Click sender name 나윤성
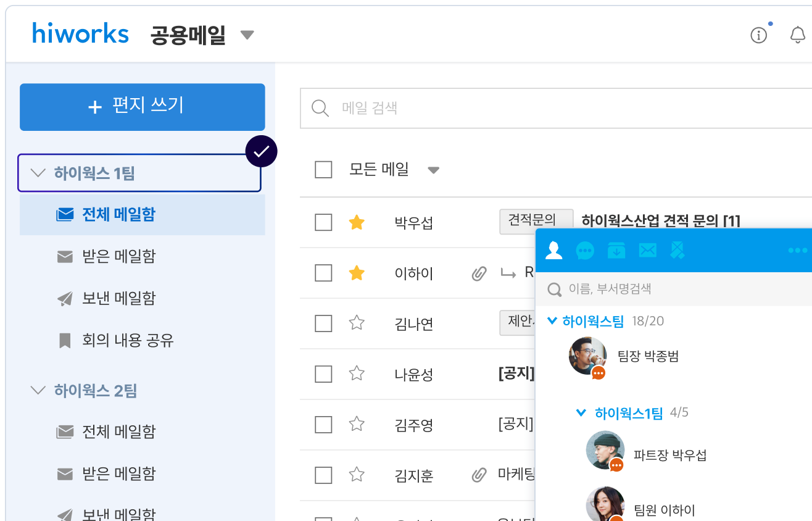This screenshot has width=812, height=521. pos(414,374)
